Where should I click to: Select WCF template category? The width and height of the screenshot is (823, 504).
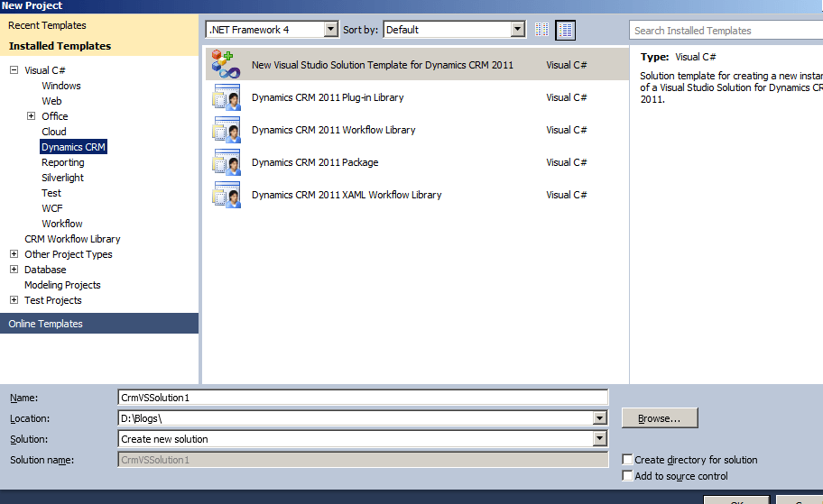[x=52, y=208]
